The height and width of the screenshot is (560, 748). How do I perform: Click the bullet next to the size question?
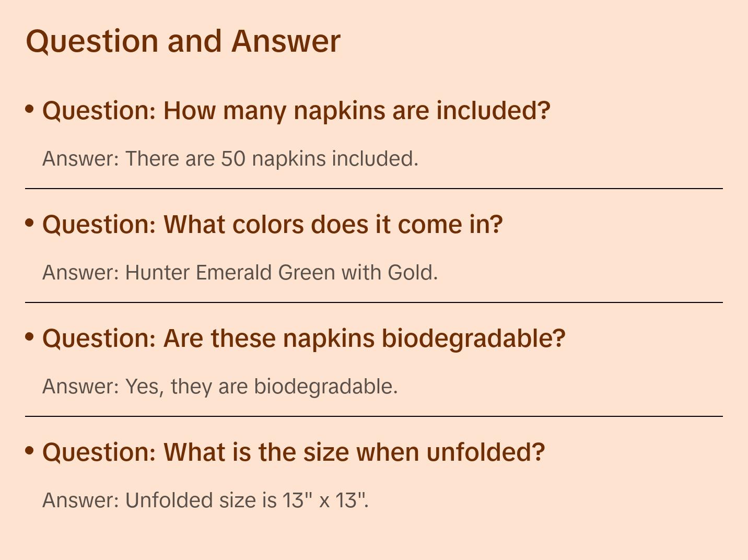point(30,450)
